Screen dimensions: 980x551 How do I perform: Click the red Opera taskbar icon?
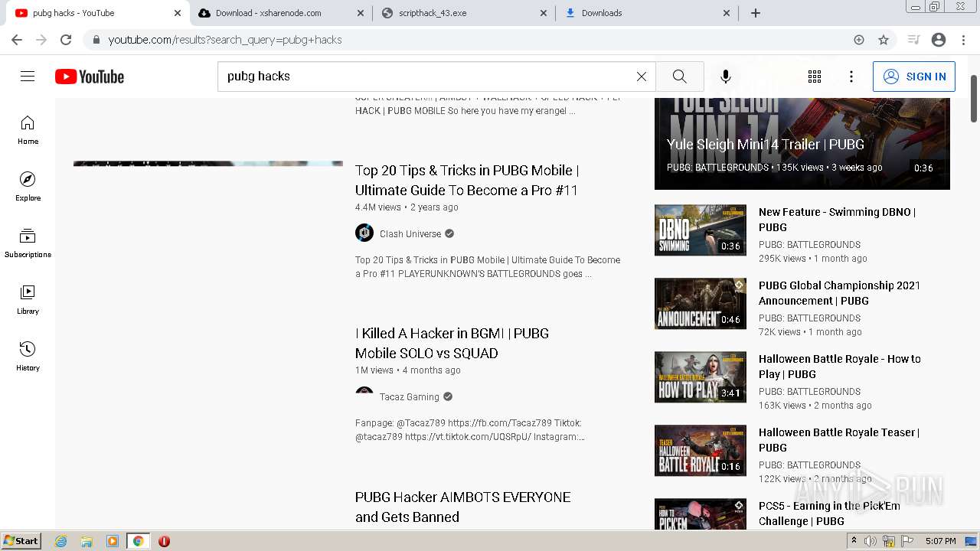click(164, 541)
